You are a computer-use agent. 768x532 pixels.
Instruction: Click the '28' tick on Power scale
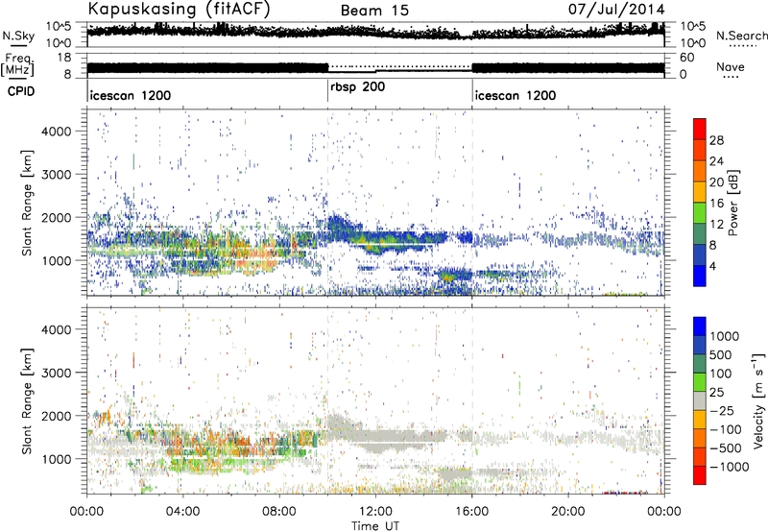tap(716, 140)
